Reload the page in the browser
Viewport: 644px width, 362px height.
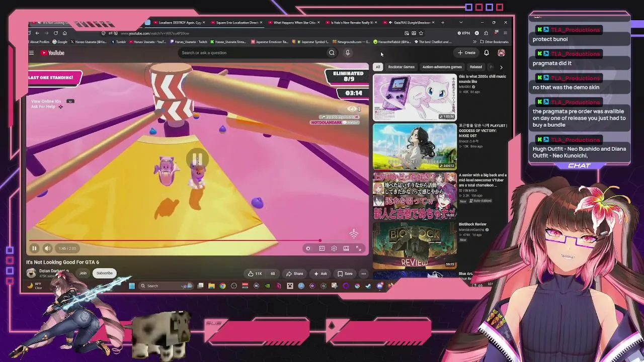(55, 33)
